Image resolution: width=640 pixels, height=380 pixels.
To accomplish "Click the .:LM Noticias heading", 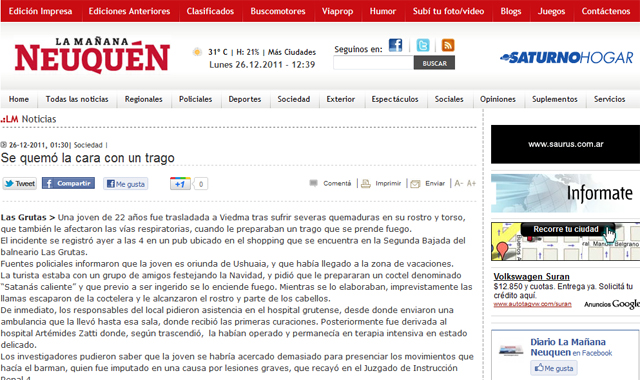I will coord(29,119).
